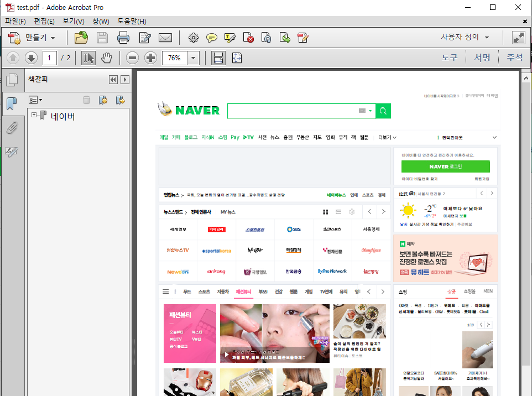The height and width of the screenshot is (396, 532).
Task: Click the document scrollbar up arrow
Action: 526,78
